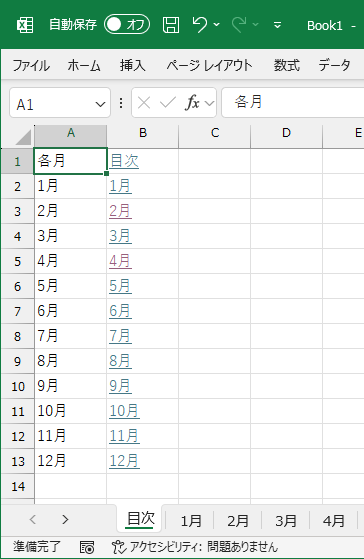Cancel formula entry with the X icon
The height and width of the screenshot is (559, 364).
(144, 103)
